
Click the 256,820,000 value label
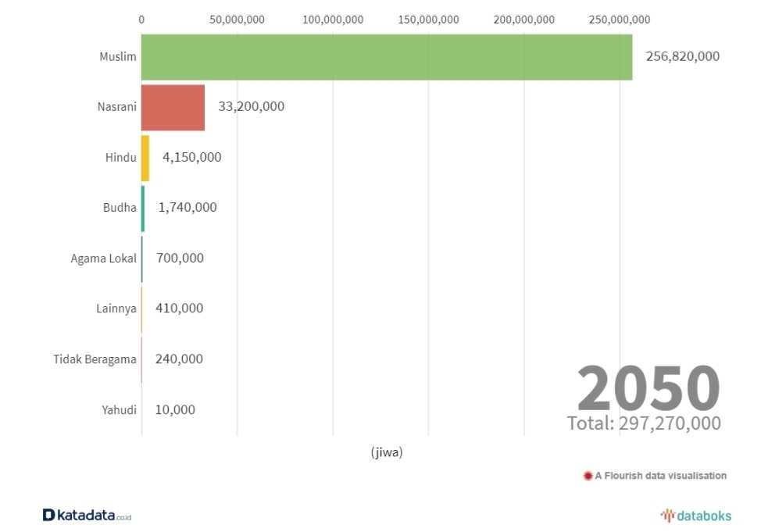pyautogui.click(x=682, y=56)
